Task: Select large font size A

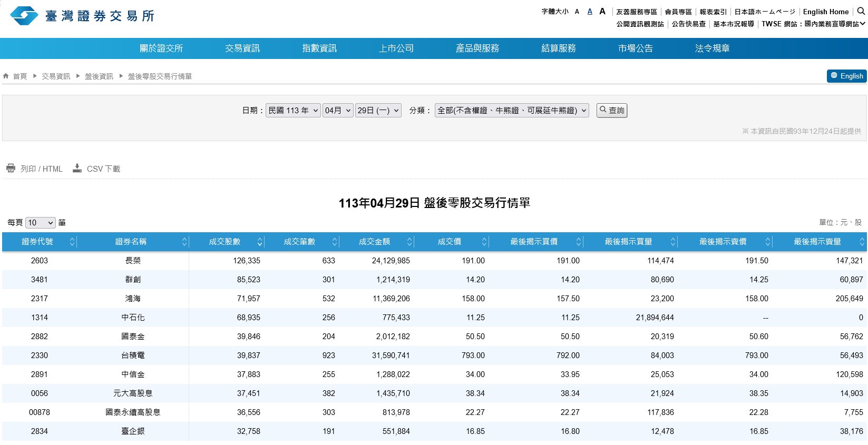Action: tap(602, 11)
